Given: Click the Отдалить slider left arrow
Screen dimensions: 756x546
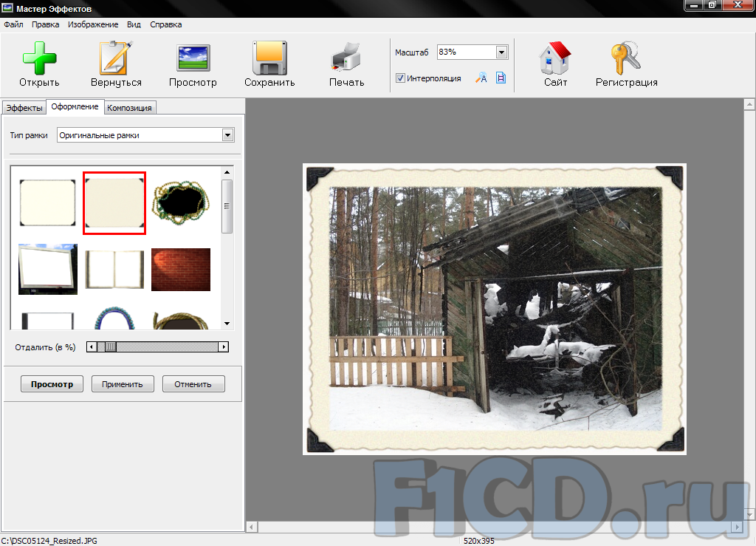Looking at the screenshot, I should click(92, 347).
